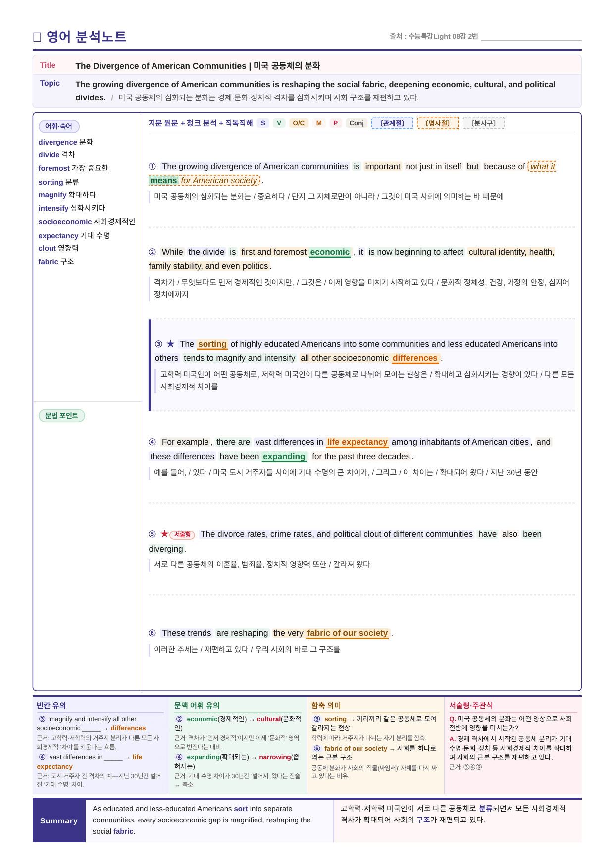Click the red star on sentence ⑤
Image resolution: width=614 pixels, height=868 pixels.
pos(164,534)
